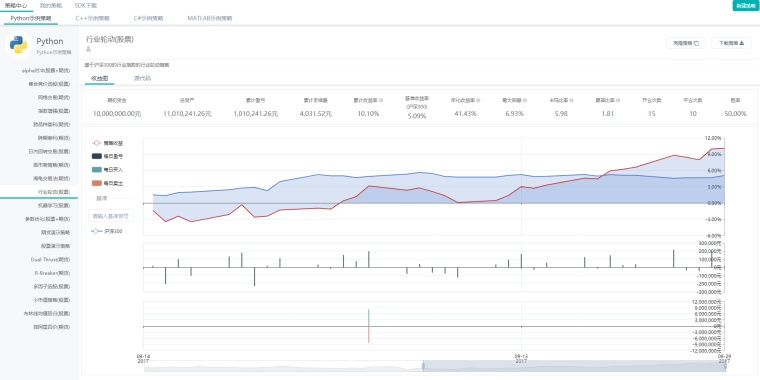Focus the 请输入基准符号 benchmark input
The width and height of the screenshot is (760, 380).
point(111,216)
